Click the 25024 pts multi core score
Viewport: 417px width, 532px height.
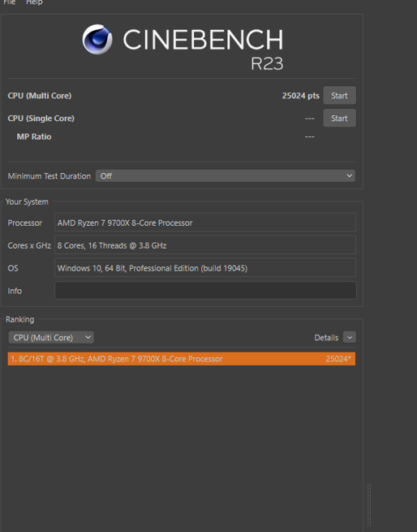coord(301,96)
